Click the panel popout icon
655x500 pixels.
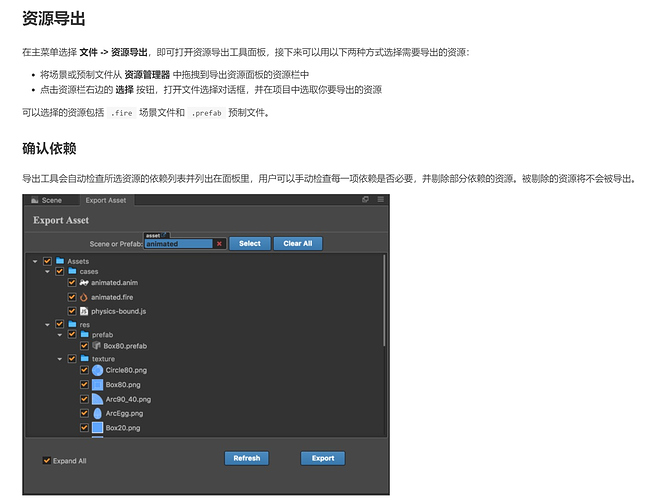tap(366, 200)
